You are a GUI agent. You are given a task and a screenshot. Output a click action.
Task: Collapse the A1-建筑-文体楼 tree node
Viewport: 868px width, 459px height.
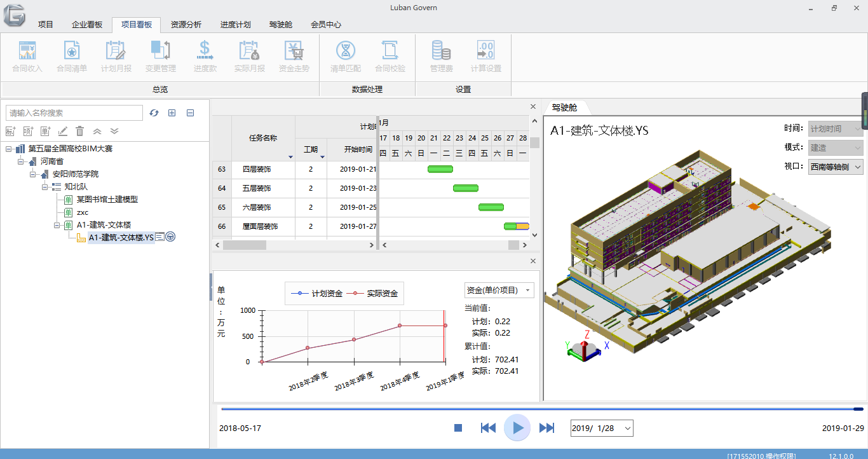coord(57,225)
